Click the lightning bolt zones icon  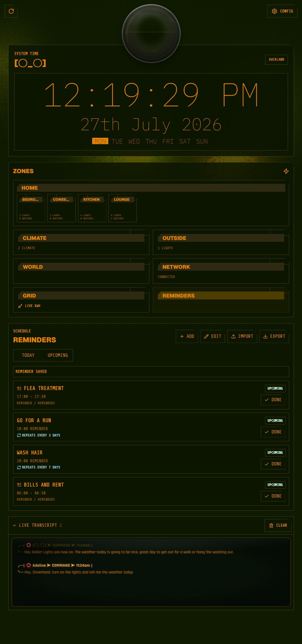[x=286, y=171]
